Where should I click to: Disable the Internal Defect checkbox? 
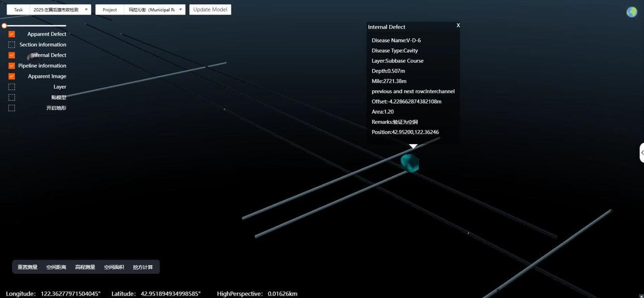coord(12,55)
